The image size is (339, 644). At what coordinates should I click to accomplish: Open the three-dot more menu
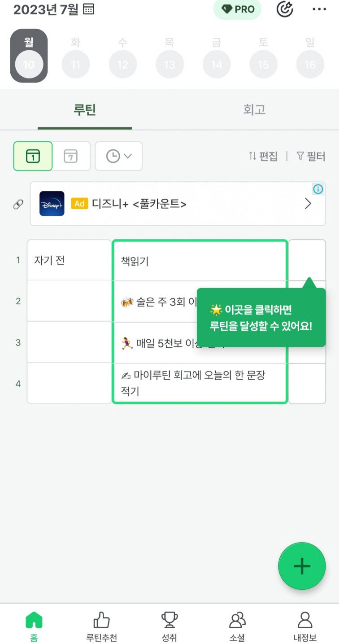click(319, 9)
